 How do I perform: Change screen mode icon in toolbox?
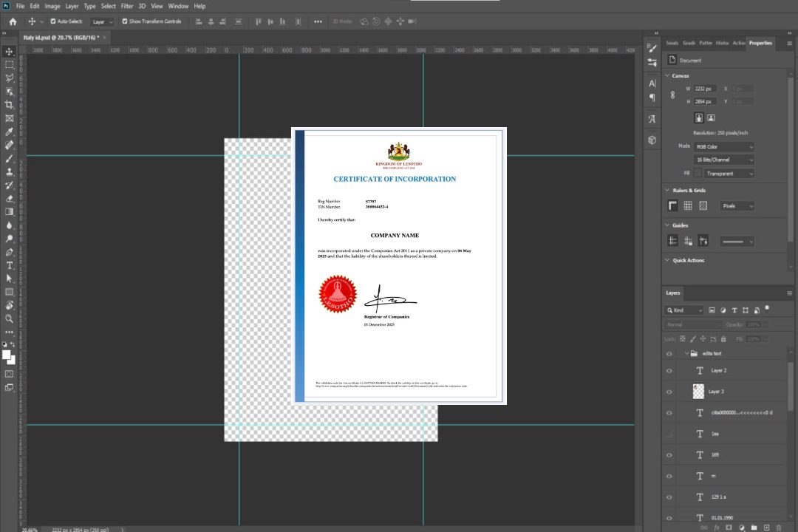tap(9, 387)
